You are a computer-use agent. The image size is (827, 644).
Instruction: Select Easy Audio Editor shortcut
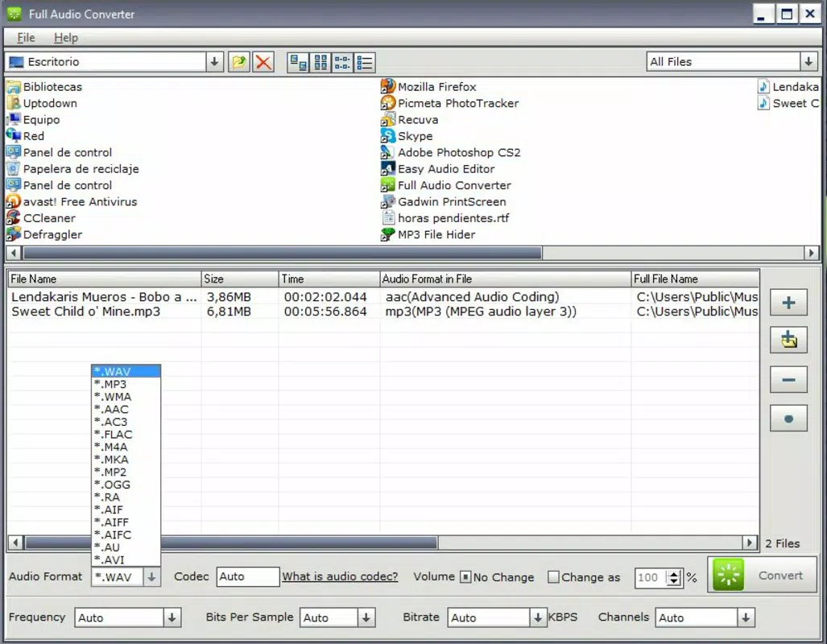(x=438, y=169)
